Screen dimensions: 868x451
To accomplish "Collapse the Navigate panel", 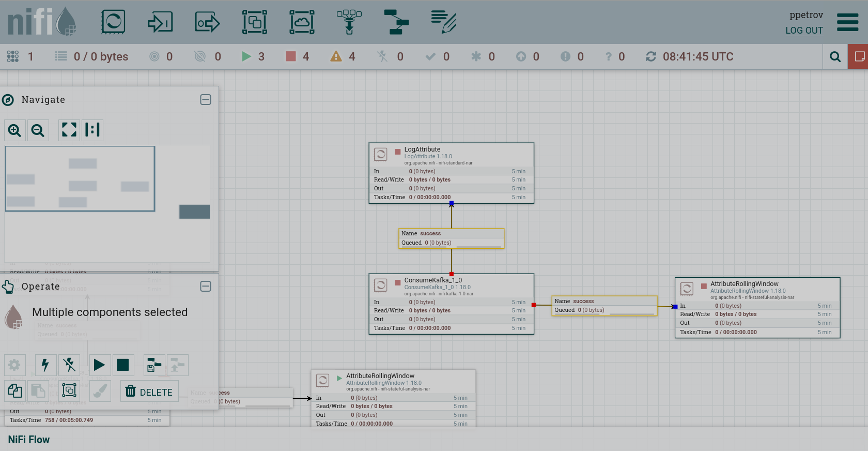I will point(206,100).
